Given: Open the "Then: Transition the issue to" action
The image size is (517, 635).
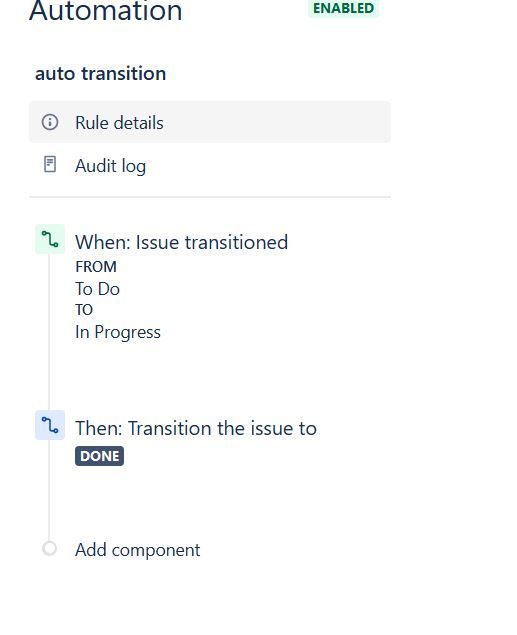Looking at the screenshot, I should click(196, 428).
